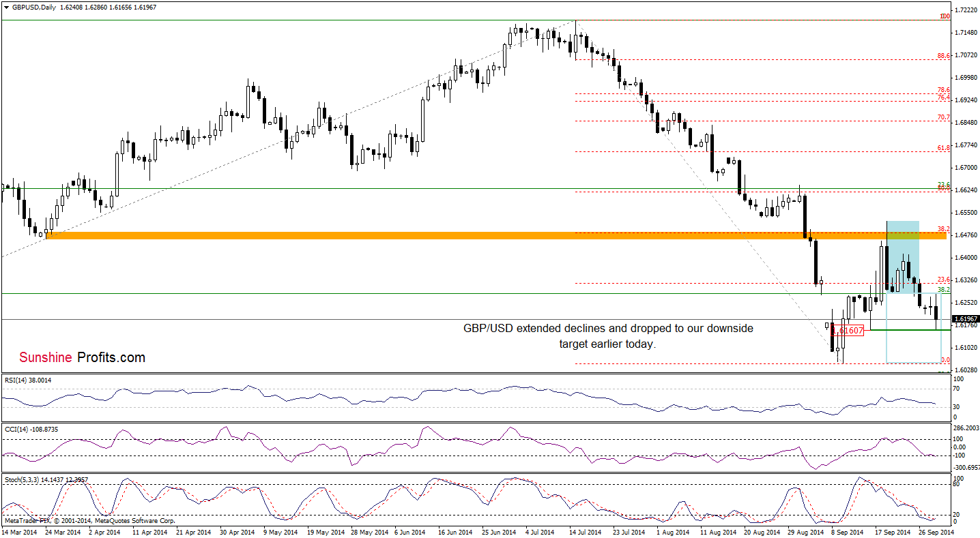Screen dimensions: 980x538
Task: Click the CCI(14) -108.8735 indicator label
Action: tap(30, 429)
